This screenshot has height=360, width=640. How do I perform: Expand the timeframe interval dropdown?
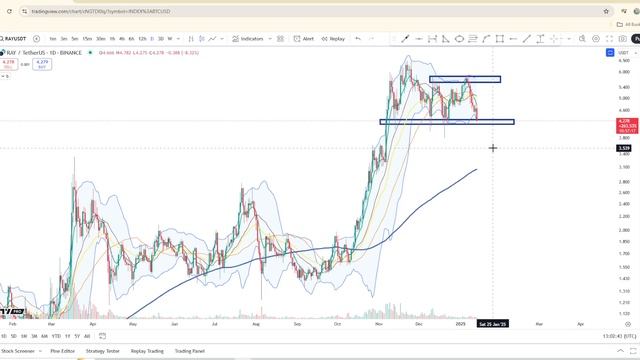(178, 39)
